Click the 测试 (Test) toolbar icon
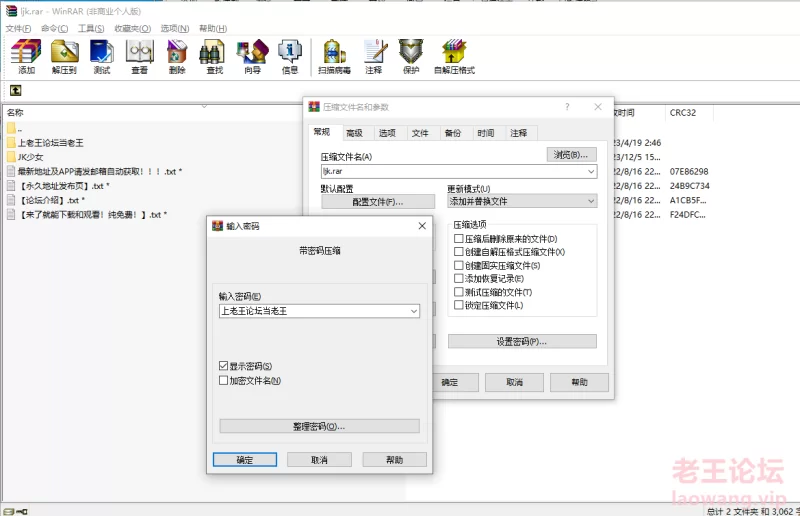The width and height of the screenshot is (800, 516). (102, 57)
